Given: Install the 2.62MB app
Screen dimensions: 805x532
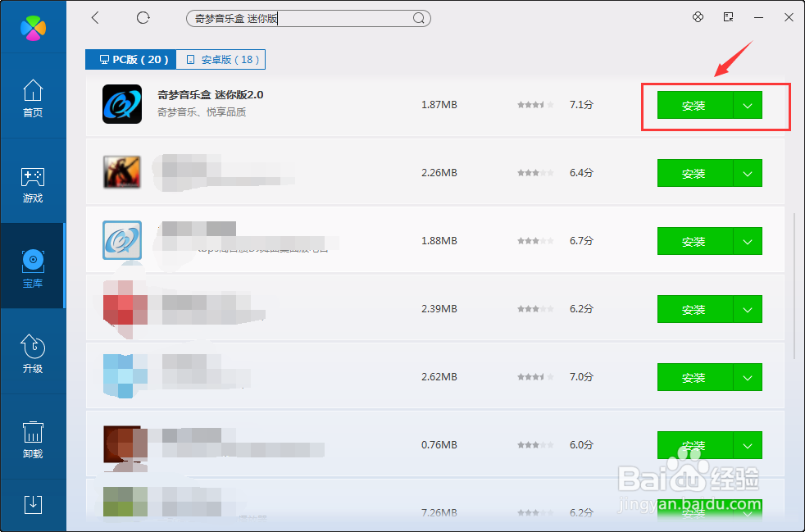Looking at the screenshot, I should click(694, 377).
